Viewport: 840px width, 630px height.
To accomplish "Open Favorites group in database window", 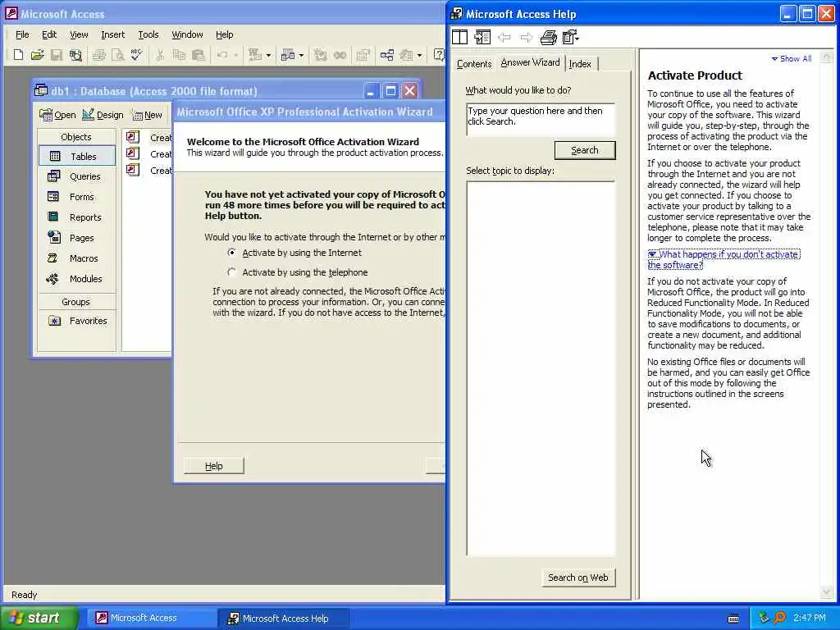I will pyautogui.click(x=77, y=321).
